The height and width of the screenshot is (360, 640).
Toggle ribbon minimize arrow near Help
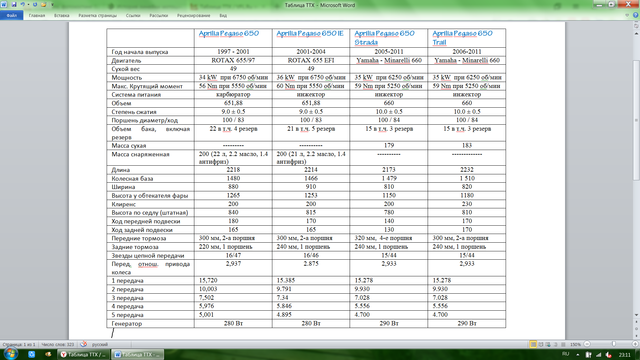[627, 16]
